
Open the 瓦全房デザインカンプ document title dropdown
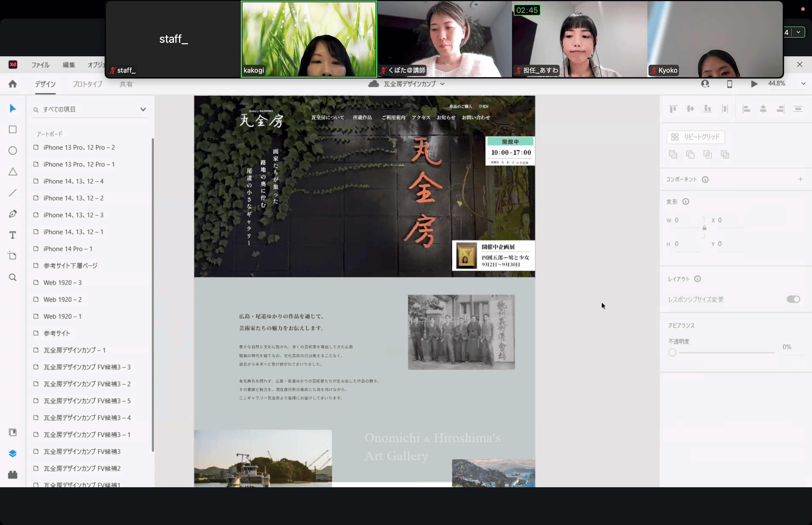(442, 84)
